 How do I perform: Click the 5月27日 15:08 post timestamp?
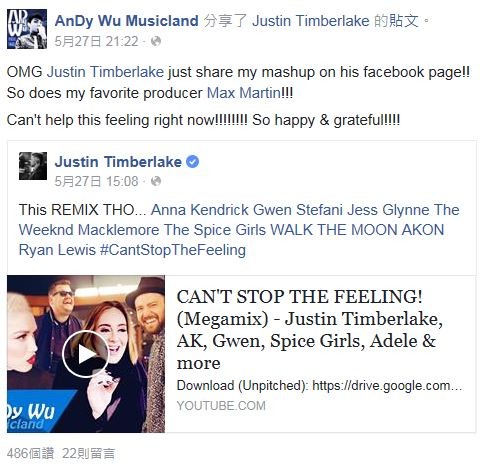[x=96, y=181]
